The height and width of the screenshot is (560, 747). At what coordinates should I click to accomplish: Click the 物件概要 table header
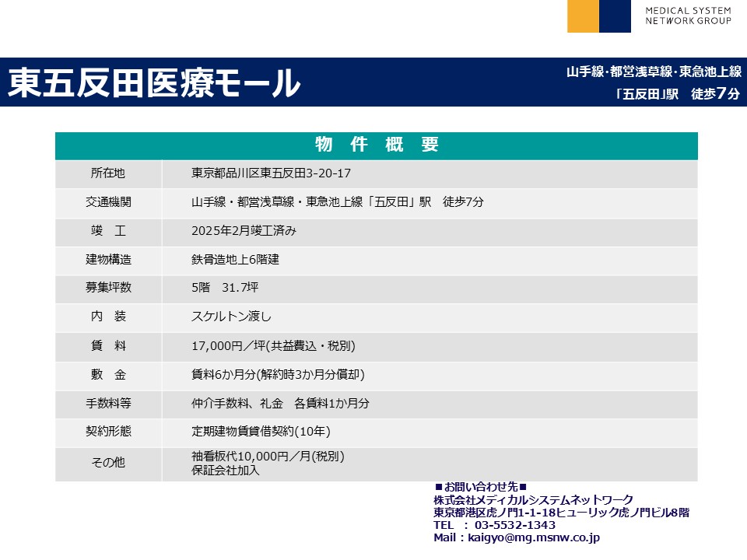click(377, 145)
